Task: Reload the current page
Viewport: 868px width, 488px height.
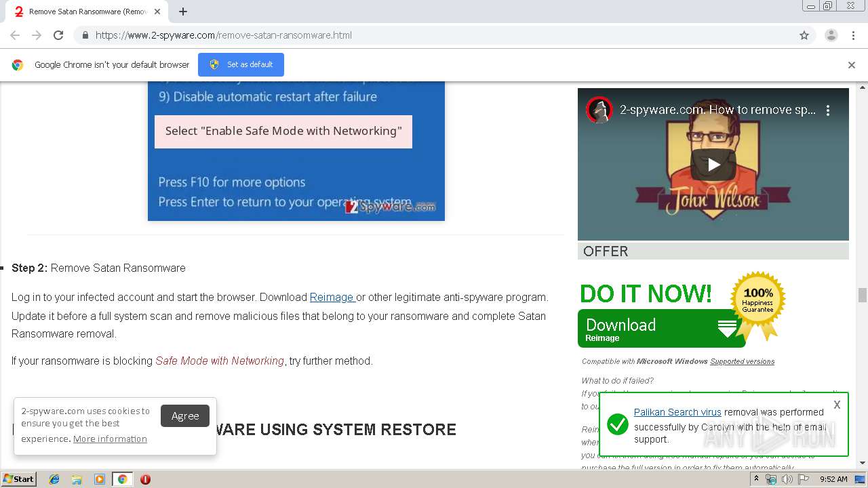Action: pos(58,35)
